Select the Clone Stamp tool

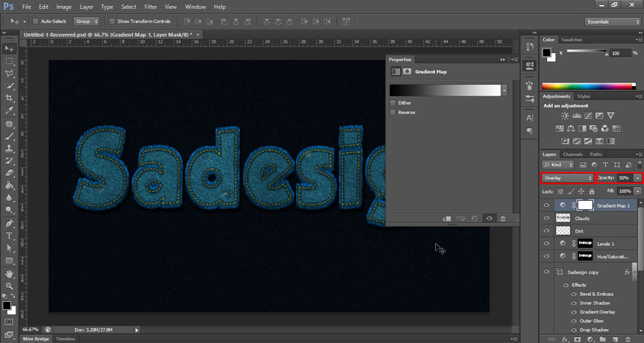click(9, 148)
